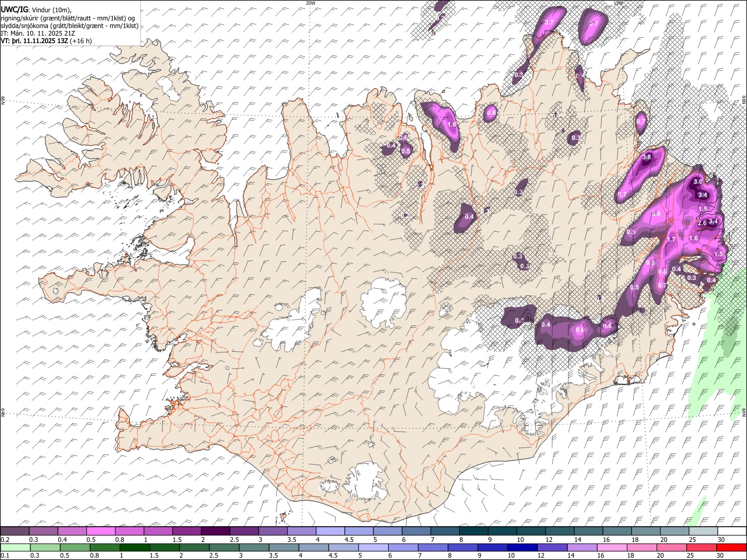Viewport: 747px width, 560px height.
Task: Click the 1.7 snowfall value on map
Action: (671, 239)
